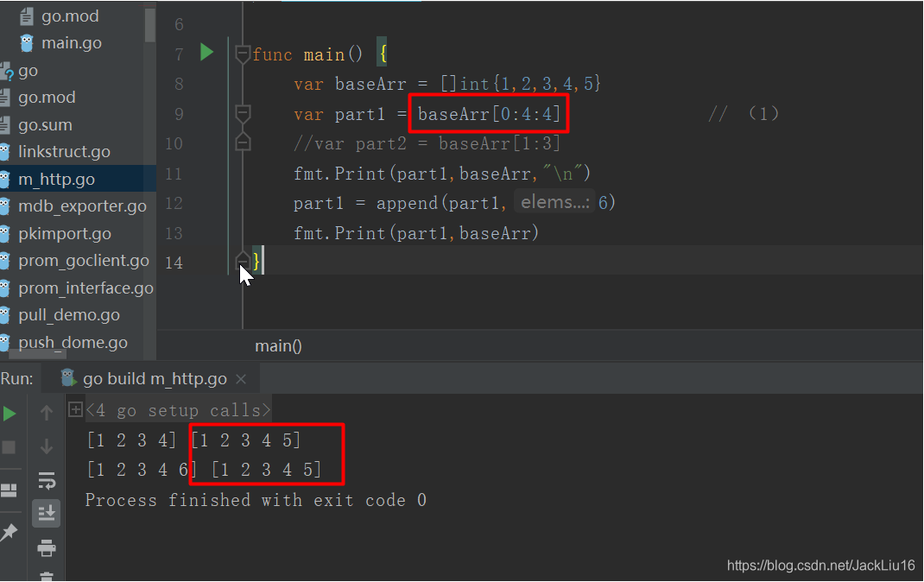Select the stop button in Run toolbar
The image size is (924, 582).
click(10, 447)
